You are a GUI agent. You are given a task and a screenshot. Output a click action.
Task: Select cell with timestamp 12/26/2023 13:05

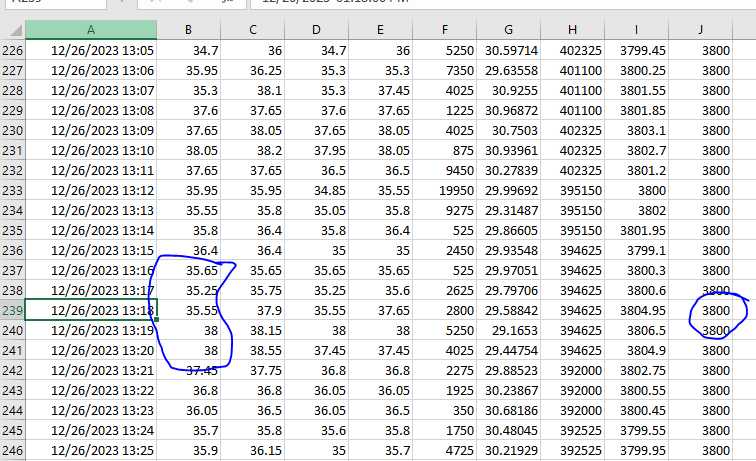[91, 50]
